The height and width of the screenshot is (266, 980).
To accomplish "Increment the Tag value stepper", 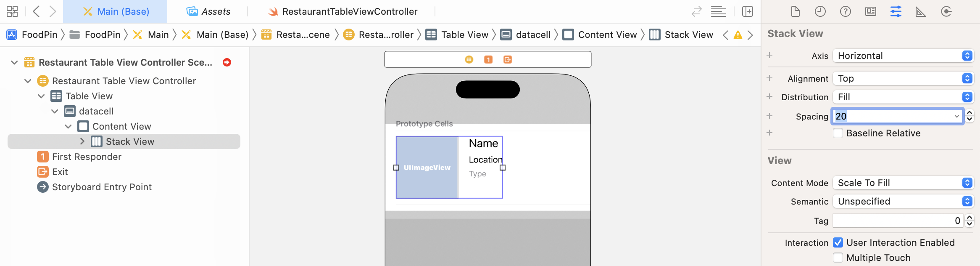I will click(x=969, y=218).
